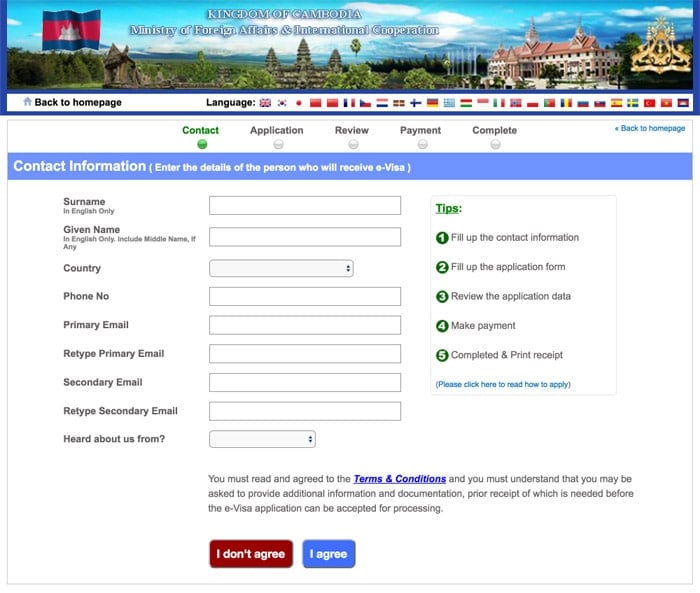700x593 pixels.
Task: Switch language to English via UK flag
Action: click(x=265, y=103)
